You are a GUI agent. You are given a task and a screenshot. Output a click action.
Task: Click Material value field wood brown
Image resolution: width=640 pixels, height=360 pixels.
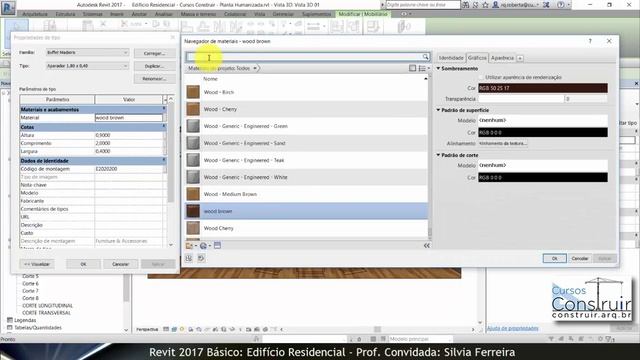coord(129,118)
